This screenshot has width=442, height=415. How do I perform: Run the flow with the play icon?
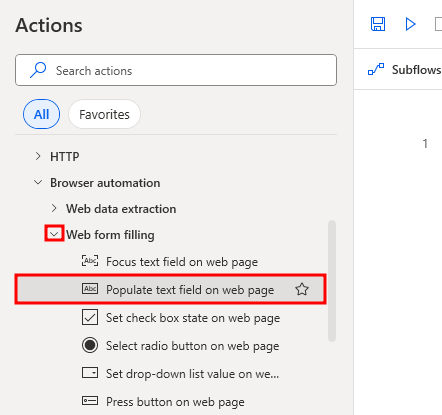pos(410,24)
